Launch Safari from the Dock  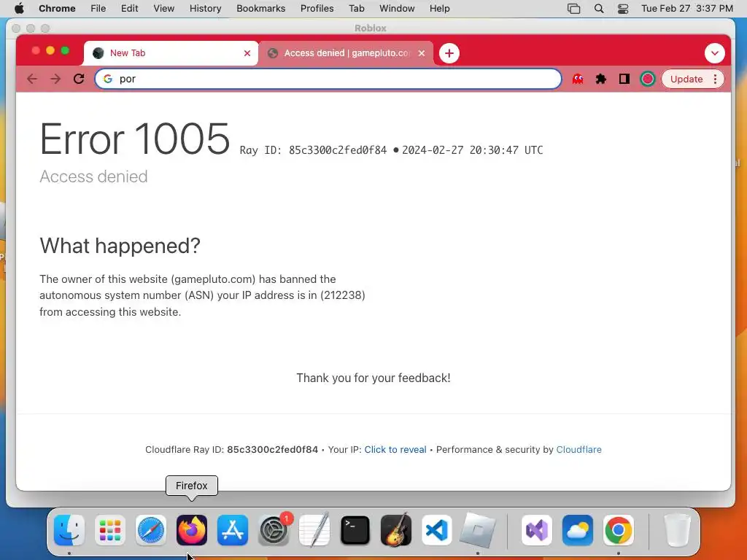coord(151,530)
